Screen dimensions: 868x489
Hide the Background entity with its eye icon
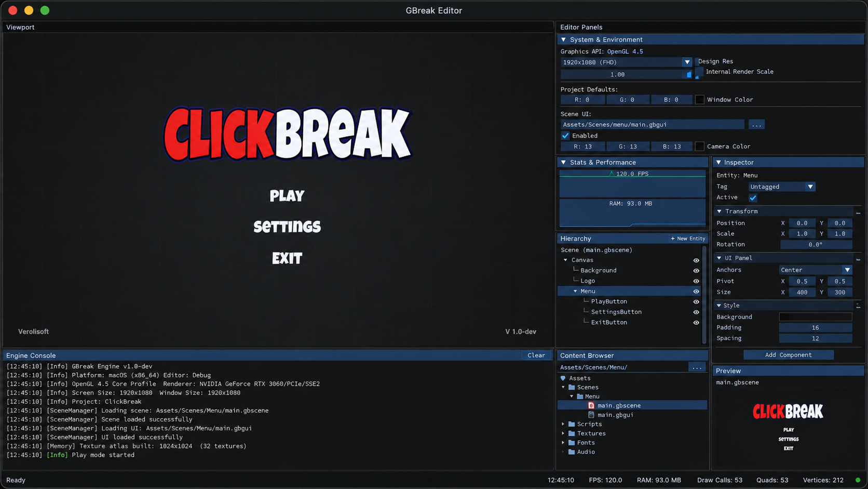click(x=696, y=271)
